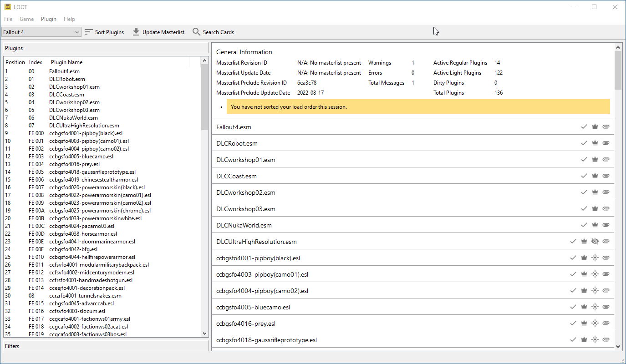Open the Plugin menu
Image resolution: width=626 pixels, height=364 pixels.
49,19
